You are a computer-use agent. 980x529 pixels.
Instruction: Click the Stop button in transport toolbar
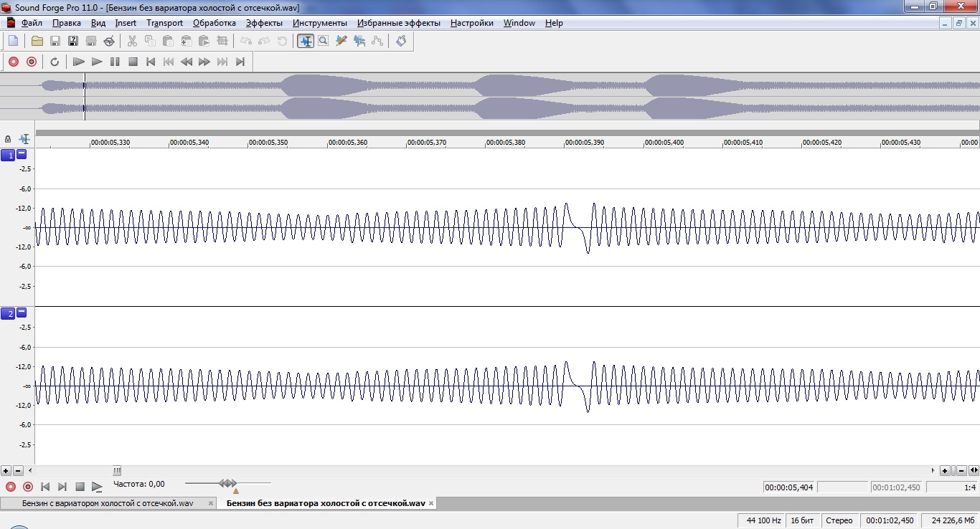point(133,62)
